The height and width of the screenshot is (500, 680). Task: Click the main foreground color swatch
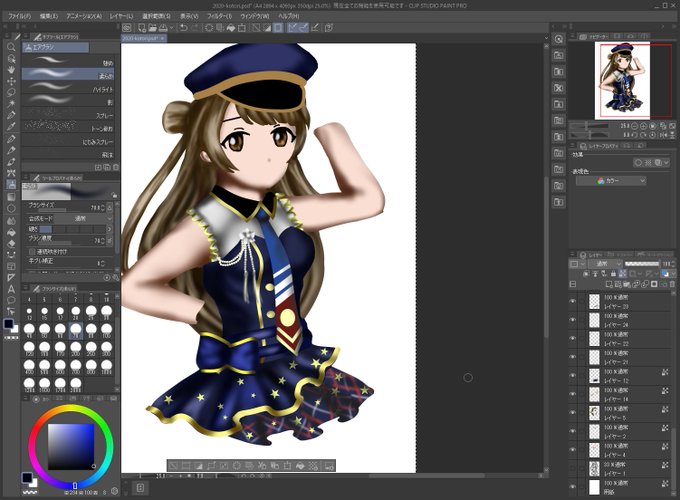click(8, 324)
